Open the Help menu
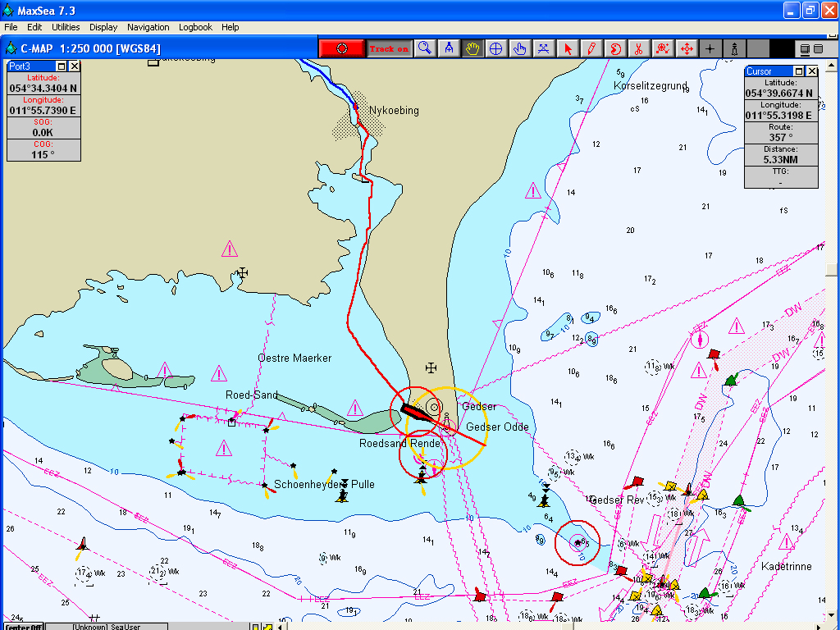The height and width of the screenshot is (630, 840). [x=231, y=27]
